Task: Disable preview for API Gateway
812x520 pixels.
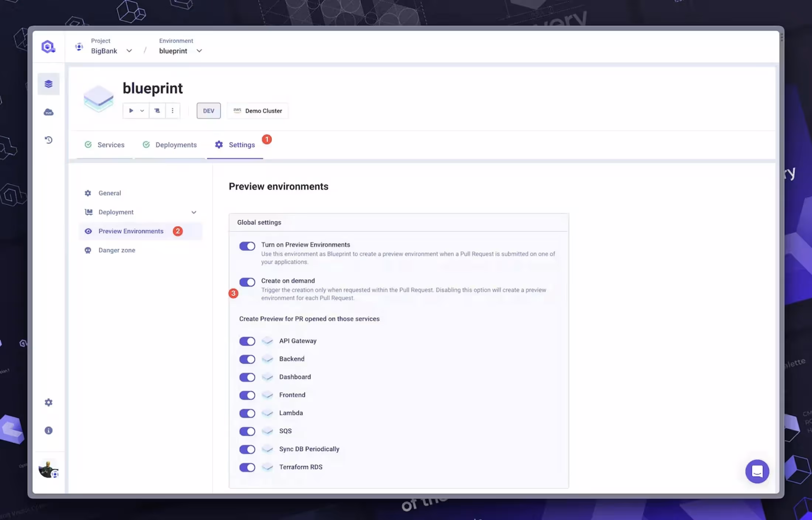Action: tap(247, 341)
